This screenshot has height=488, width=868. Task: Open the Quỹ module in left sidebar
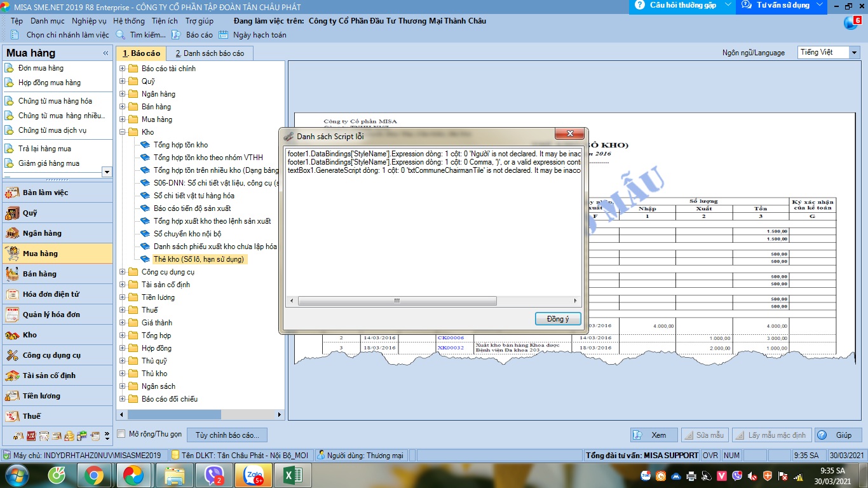57,213
